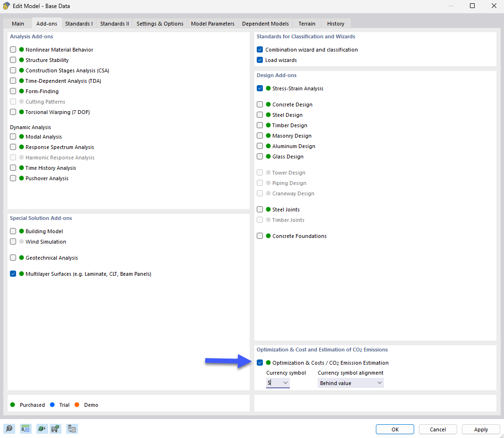Click green status dot beside Optimization & Costs

tap(269, 362)
